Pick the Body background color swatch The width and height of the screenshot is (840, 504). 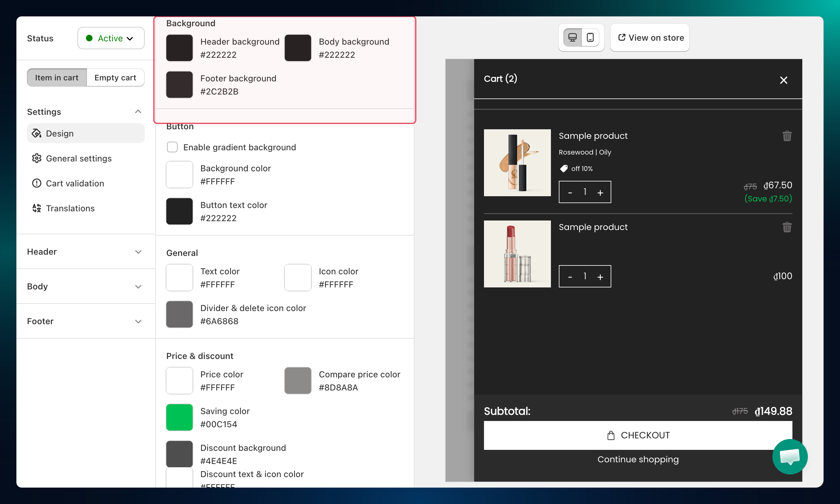tap(298, 48)
